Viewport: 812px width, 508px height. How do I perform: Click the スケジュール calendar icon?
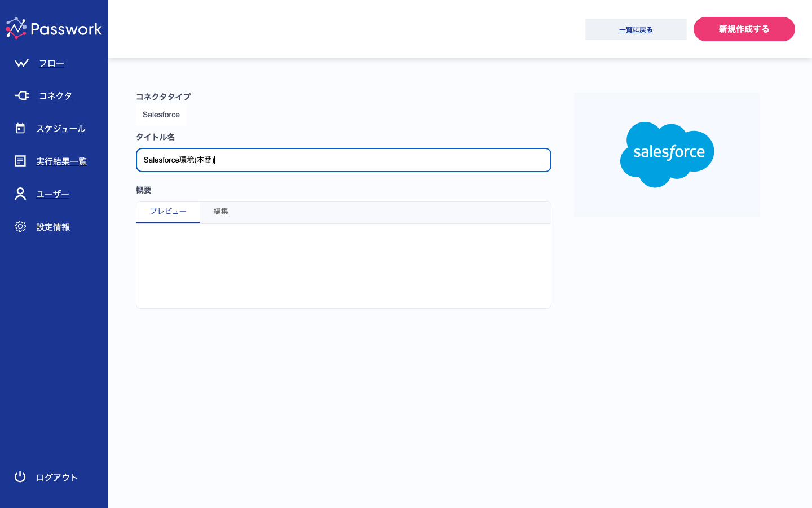coord(20,128)
